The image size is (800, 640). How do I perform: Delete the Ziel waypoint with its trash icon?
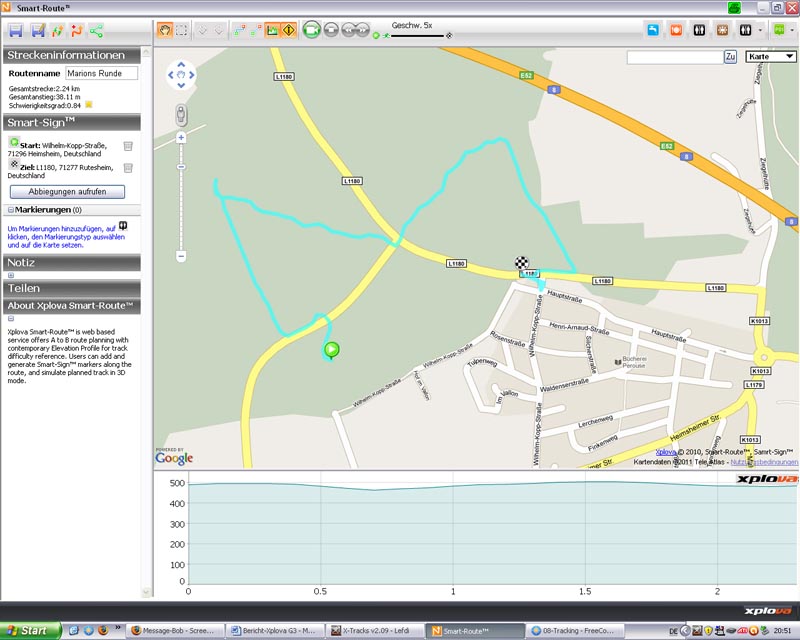point(128,168)
